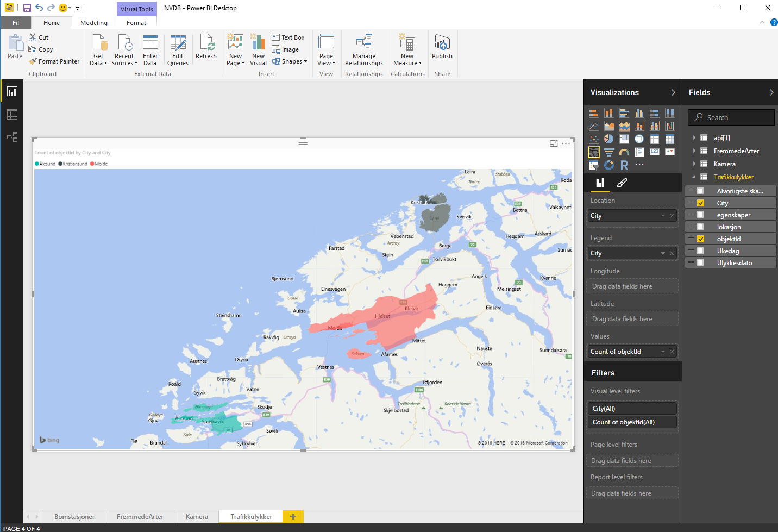Select the slicer visualization
The width and height of the screenshot is (778, 532).
click(x=594, y=165)
